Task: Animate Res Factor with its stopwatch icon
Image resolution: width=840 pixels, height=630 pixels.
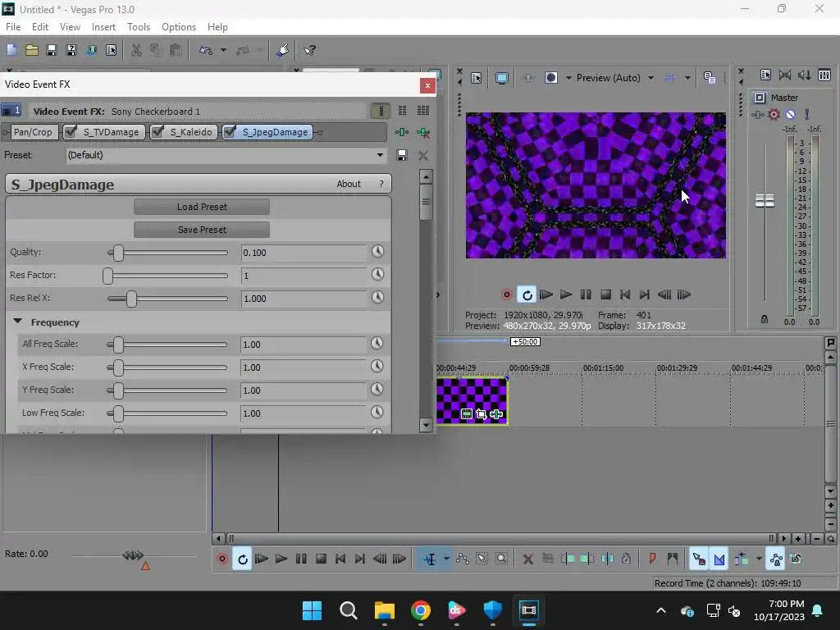Action: (377, 274)
